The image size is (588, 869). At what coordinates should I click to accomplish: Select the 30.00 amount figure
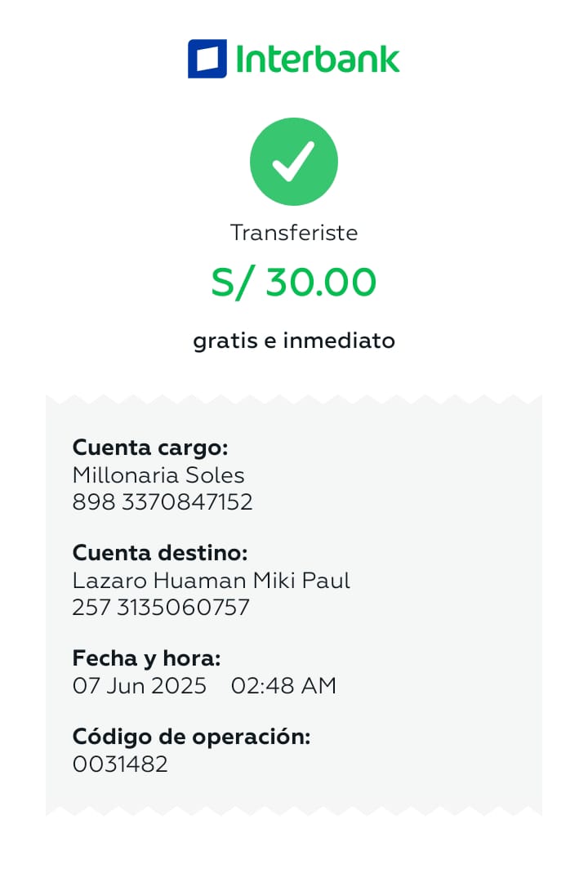click(x=321, y=283)
